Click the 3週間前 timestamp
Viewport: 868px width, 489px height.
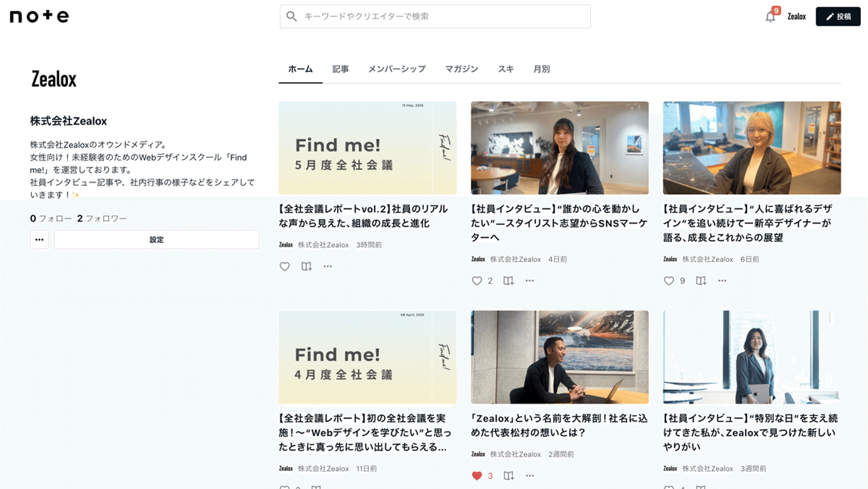click(x=753, y=468)
